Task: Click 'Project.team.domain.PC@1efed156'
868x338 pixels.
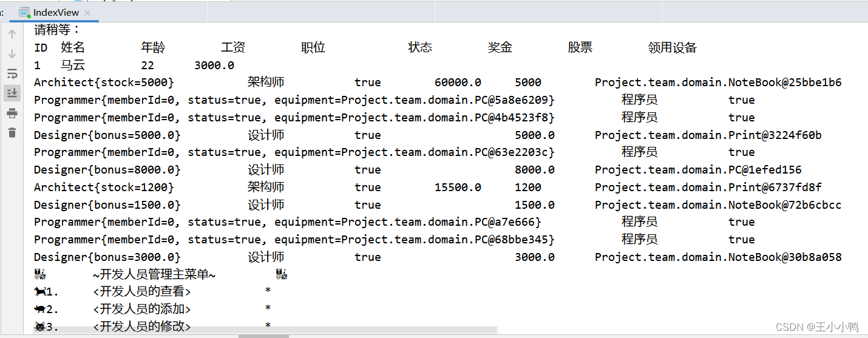Action: click(698, 170)
